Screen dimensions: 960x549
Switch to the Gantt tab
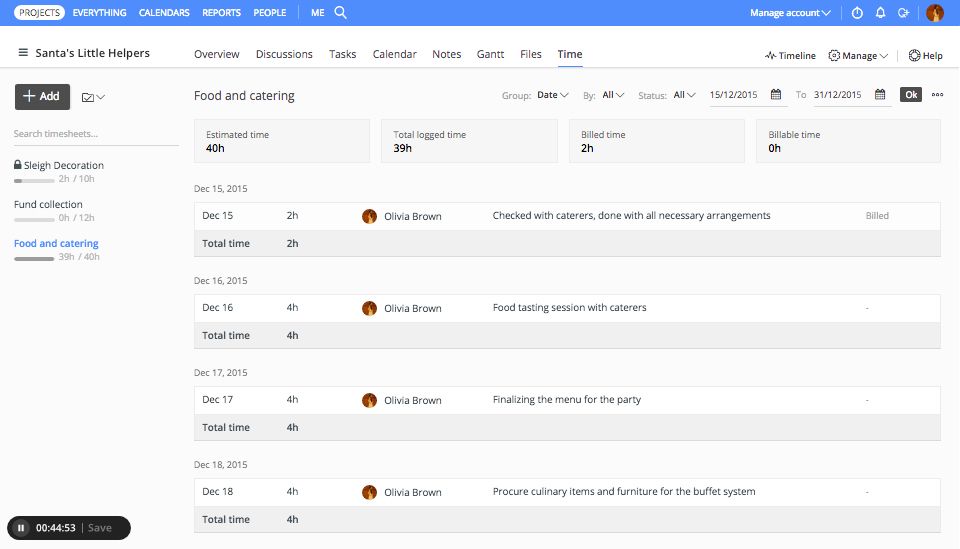click(490, 54)
